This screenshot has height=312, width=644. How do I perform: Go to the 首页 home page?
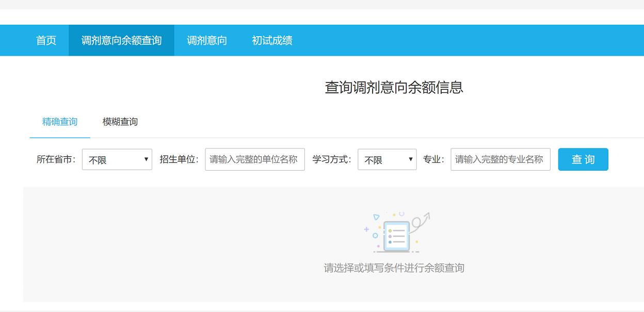click(46, 40)
